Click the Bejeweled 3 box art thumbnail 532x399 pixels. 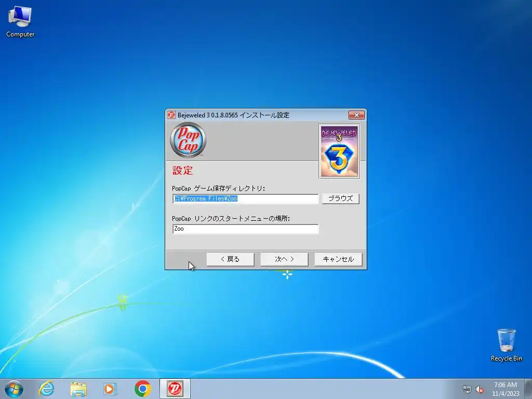pos(339,151)
